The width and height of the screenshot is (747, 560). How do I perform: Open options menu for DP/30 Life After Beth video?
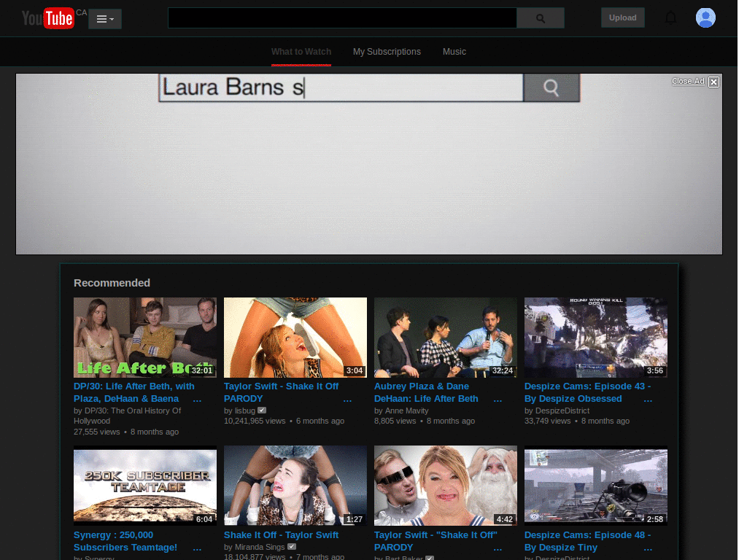(197, 400)
